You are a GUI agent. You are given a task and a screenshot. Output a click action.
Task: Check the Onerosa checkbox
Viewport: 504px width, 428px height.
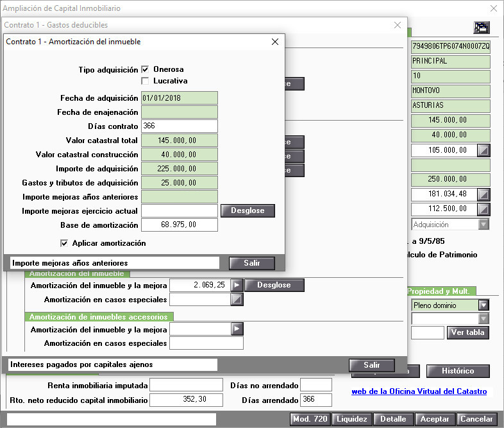click(146, 69)
